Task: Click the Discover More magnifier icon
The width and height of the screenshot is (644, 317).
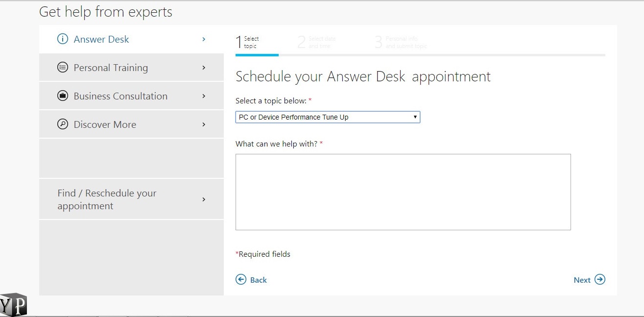Action: 63,124
